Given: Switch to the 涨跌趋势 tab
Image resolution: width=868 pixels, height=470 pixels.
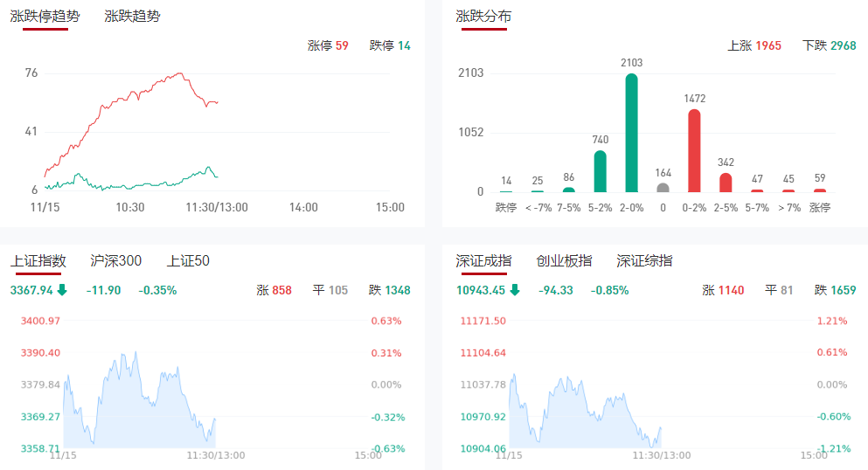Looking at the screenshot, I should tap(132, 16).
